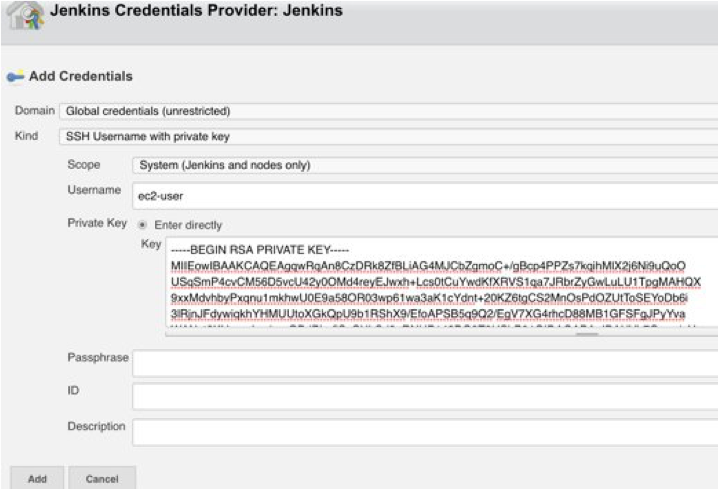Click the key line starting with MIIEowIBAAKCAQEA
Viewport: 718px width, 489px height.
tap(428, 266)
